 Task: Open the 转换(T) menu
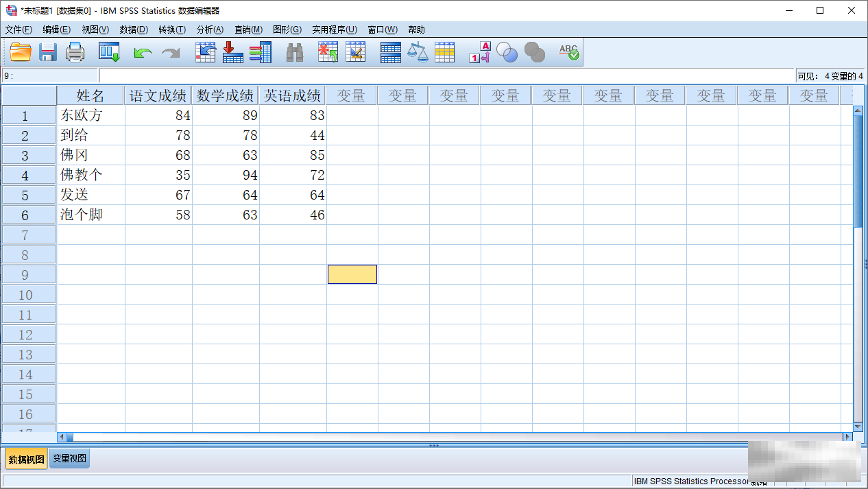tap(172, 29)
